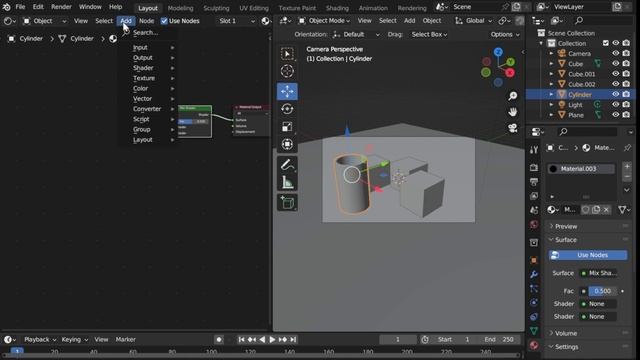Open the Modifiers wrench tab
This screenshot has width=640, height=360.
pyautogui.click(x=534, y=274)
